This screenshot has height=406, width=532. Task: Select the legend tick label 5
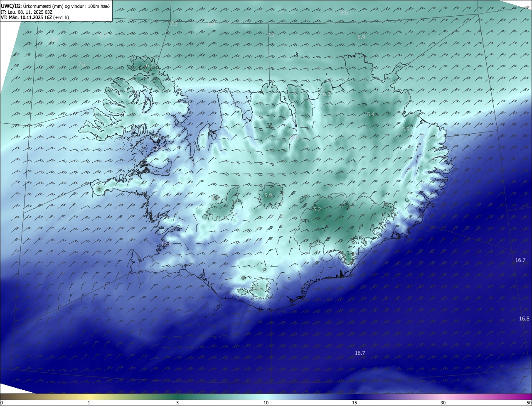(x=177, y=403)
